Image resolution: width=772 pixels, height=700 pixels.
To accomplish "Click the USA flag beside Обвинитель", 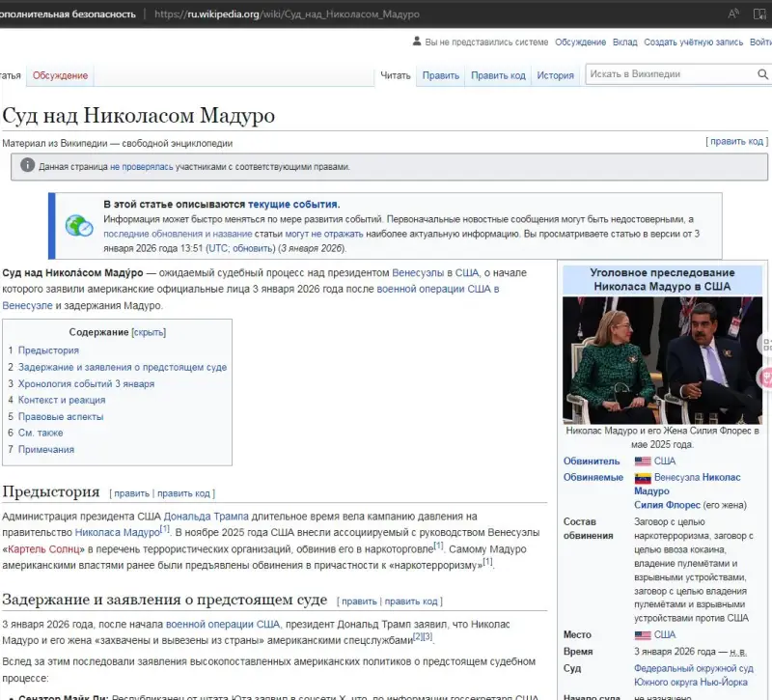I will point(643,462).
